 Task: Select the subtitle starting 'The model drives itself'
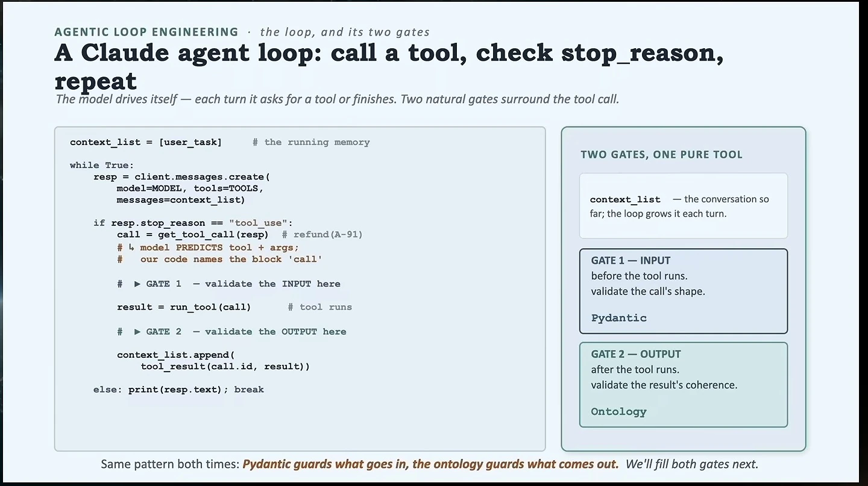tap(337, 99)
